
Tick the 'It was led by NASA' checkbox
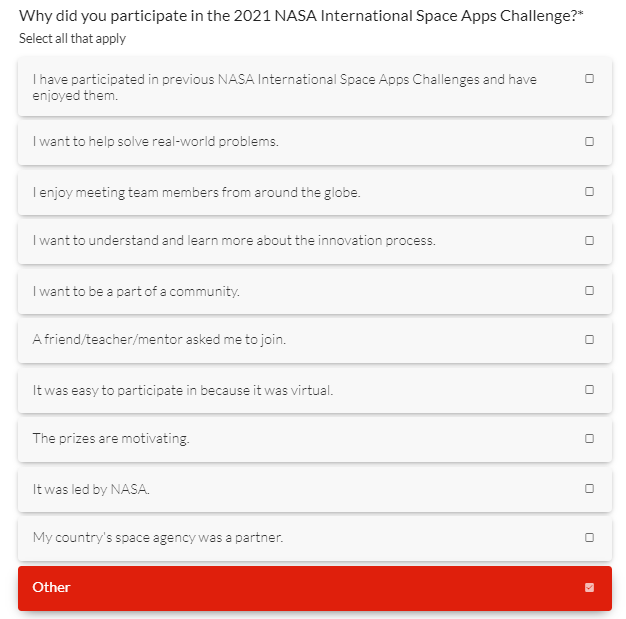(x=589, y=489)
